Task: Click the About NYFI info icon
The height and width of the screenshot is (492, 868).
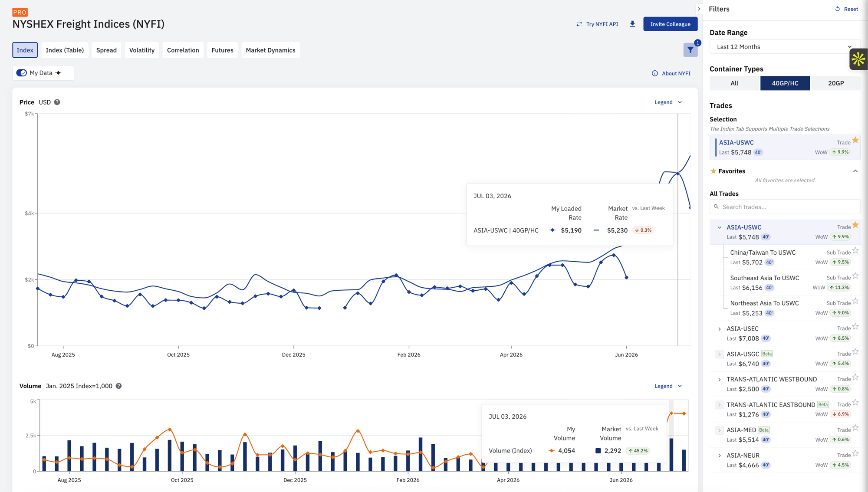Action: [654, 73]
